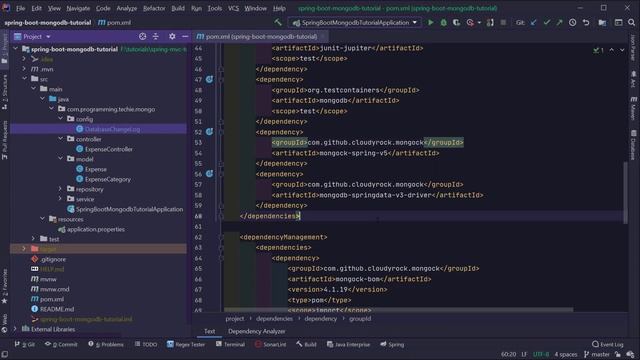Screen dimensions: 640x360
Task: Click dependencies in the XML breadcrumb
Action: click(274, 318)
